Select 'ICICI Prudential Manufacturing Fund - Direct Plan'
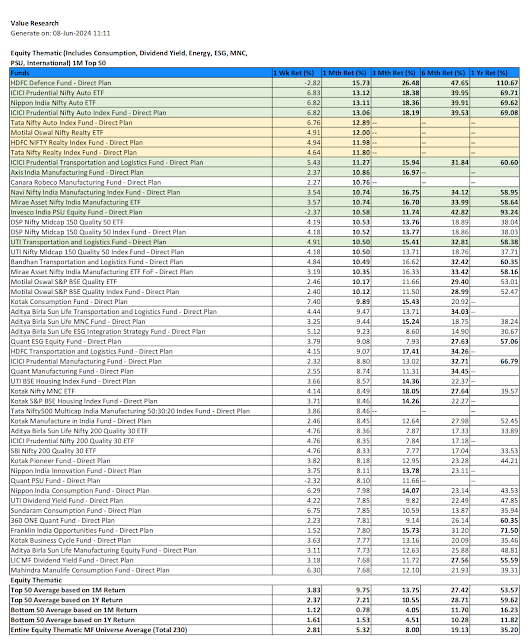The height and width of the screenshot is (640, 531). [86, 362]
